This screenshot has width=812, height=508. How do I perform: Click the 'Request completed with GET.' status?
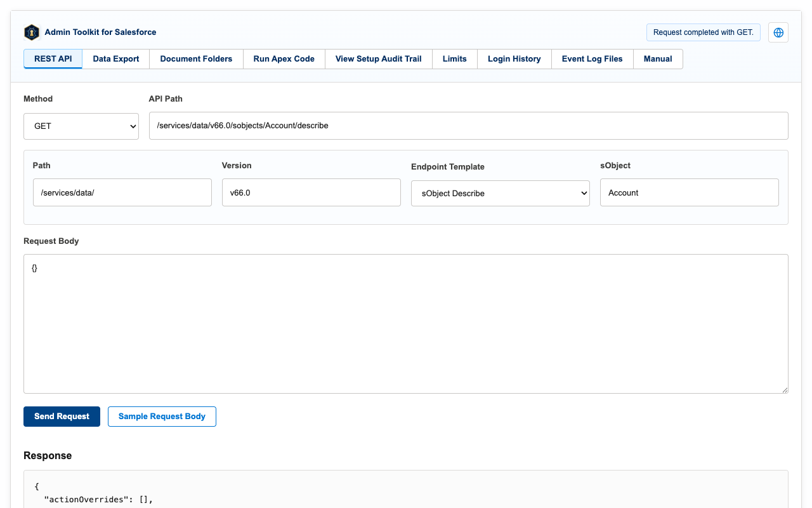click(704, 32)
